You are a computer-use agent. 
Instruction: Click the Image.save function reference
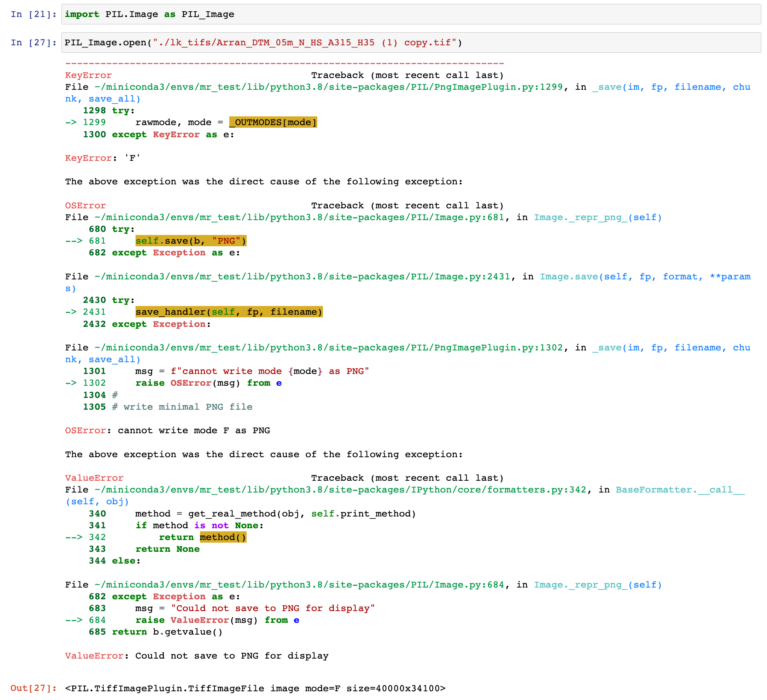(x=567, y=276)
